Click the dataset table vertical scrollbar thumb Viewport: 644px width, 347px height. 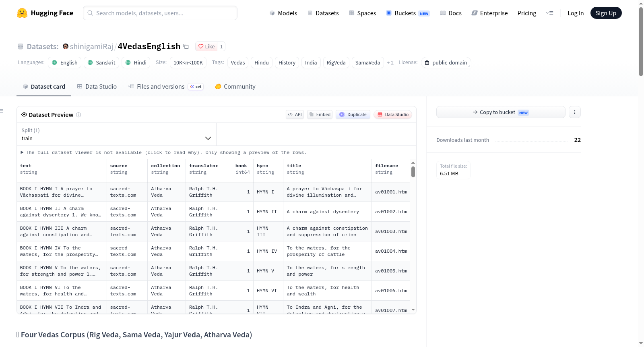tap(413, 172)
